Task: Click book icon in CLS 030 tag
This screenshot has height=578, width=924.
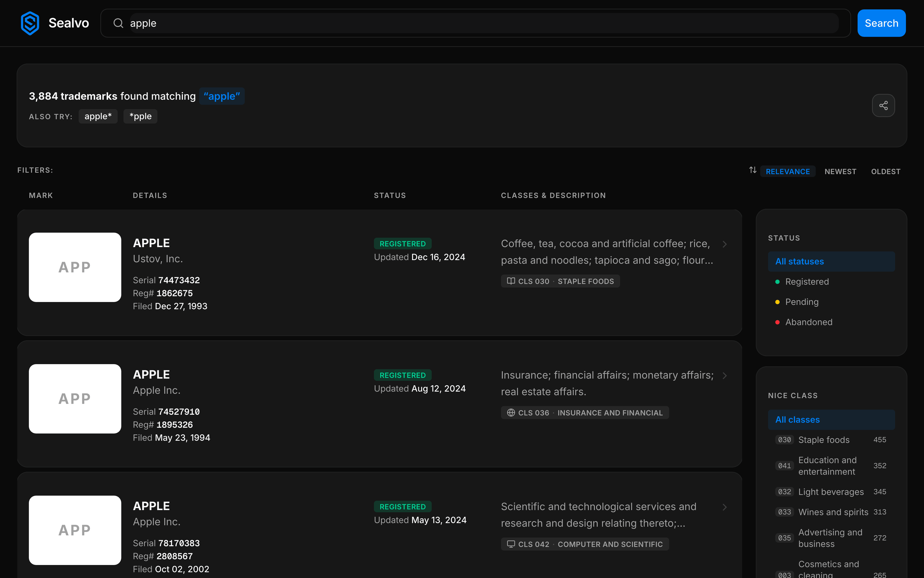Action: [511, 281]
